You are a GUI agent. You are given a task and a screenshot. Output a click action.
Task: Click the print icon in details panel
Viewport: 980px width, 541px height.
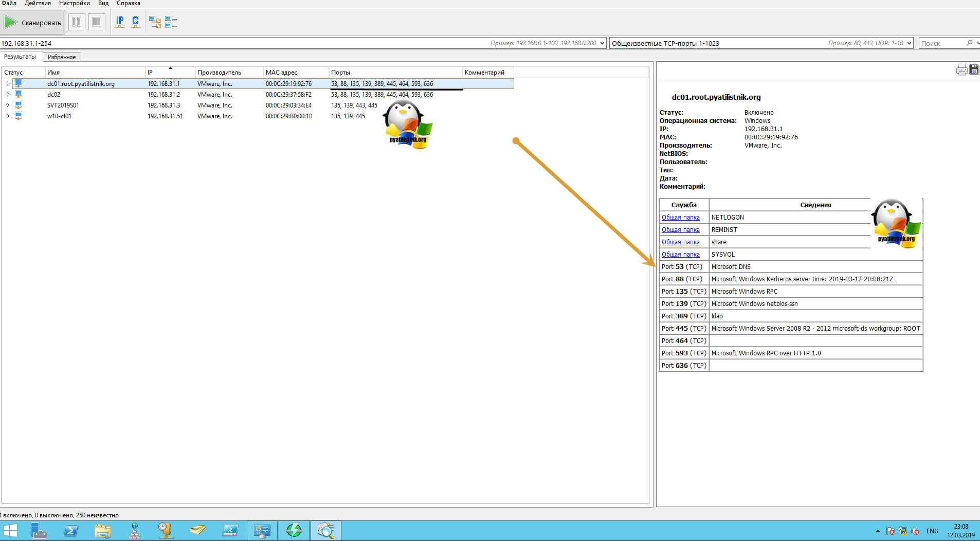click(x=961, y=70)
